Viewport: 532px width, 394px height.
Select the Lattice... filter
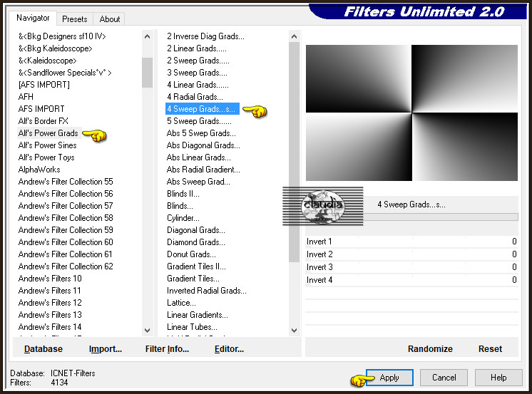[x=181, y=303]
